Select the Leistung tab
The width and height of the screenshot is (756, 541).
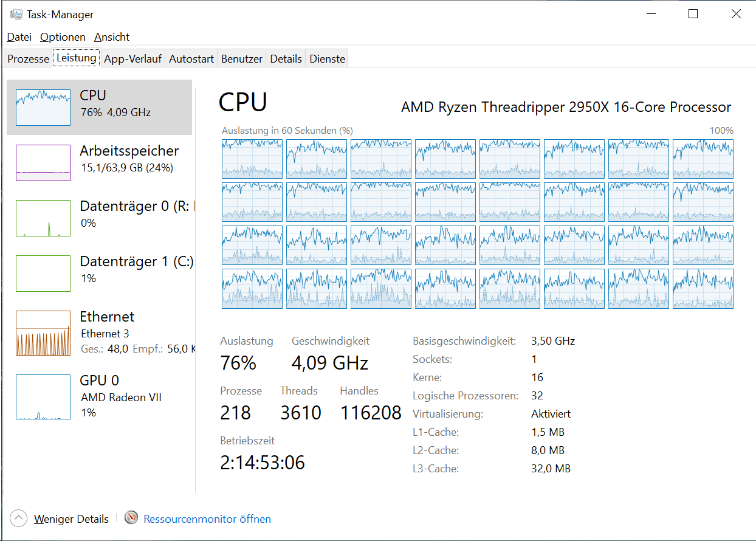76,58
